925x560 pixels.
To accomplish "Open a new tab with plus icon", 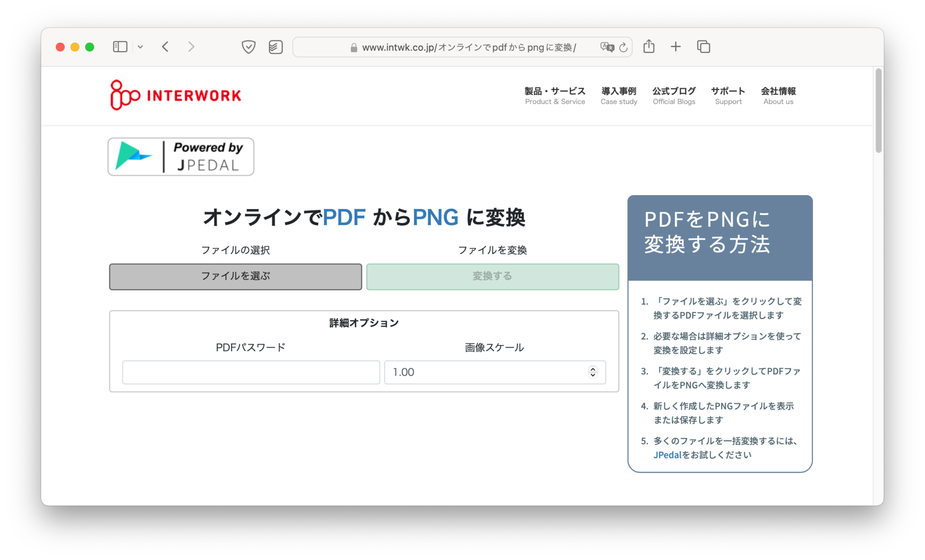I will [676, 47].
